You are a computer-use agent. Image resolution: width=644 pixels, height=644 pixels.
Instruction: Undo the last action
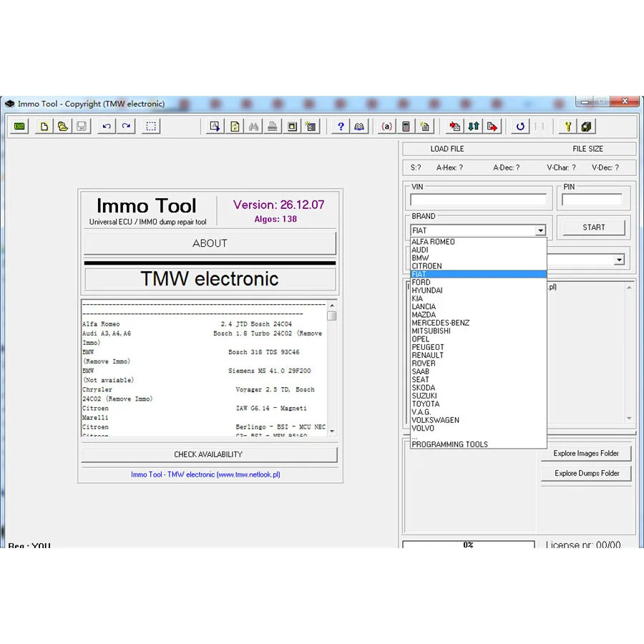click(x=107, y=126)
